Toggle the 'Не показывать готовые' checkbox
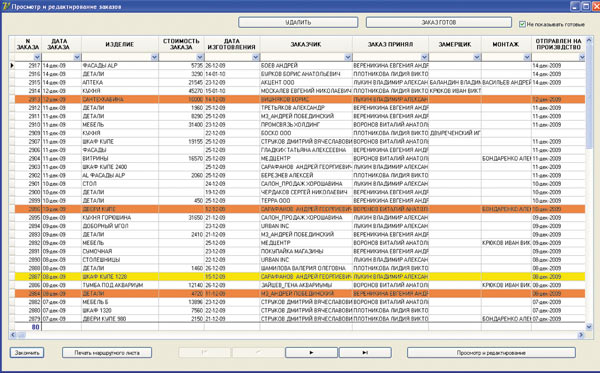 pos(522,24)
